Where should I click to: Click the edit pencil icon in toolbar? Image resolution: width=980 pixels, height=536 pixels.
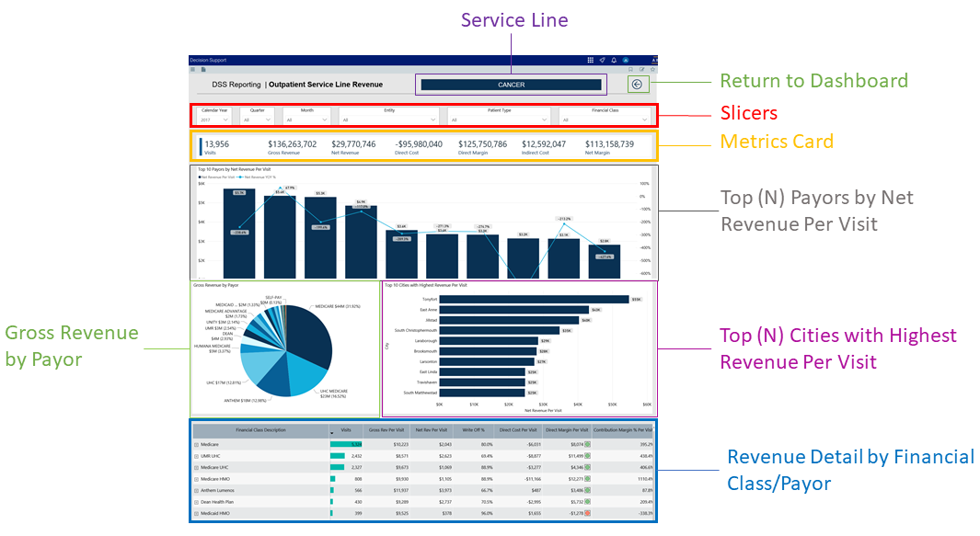(642, 69)
